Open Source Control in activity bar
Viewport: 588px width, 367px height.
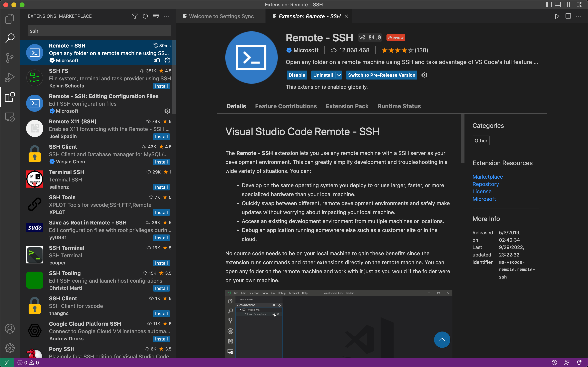[10, 58]
